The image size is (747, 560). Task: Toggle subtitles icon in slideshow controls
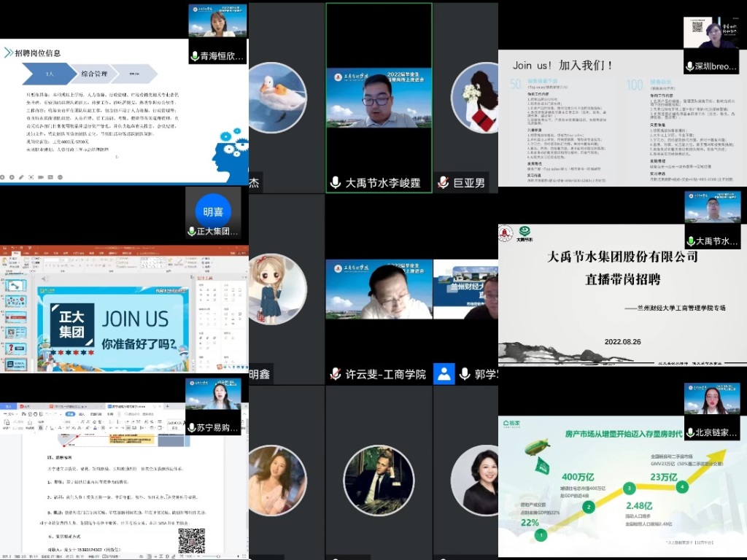point(50,177)
